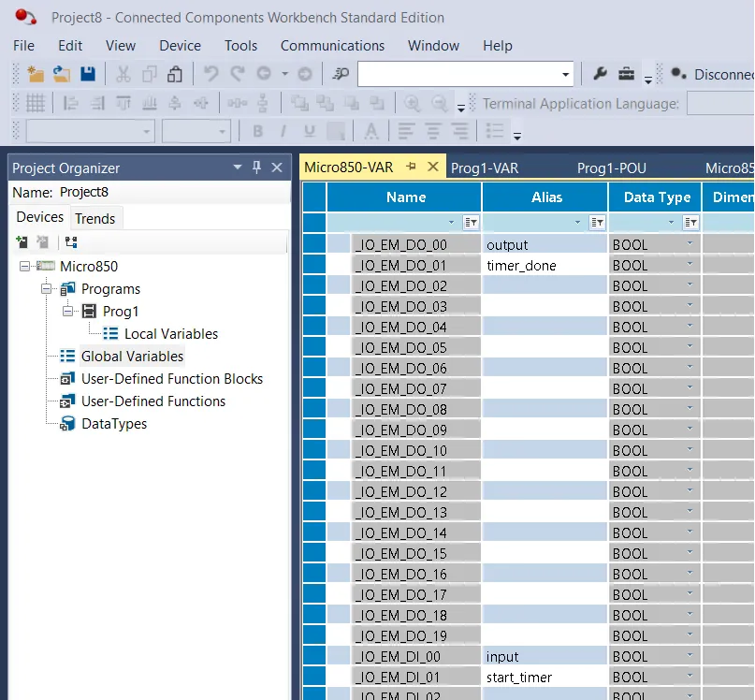Open Data Type dropdown for _IO_EM_DO_00
The image size is (755, 700).
tap(690, 243)
